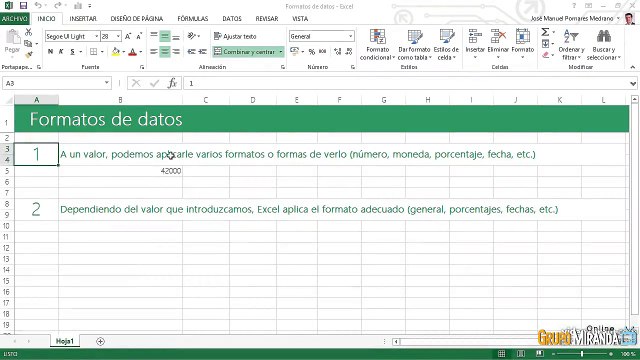
Task: Click the Copy icon
Action: click(28, 43)
